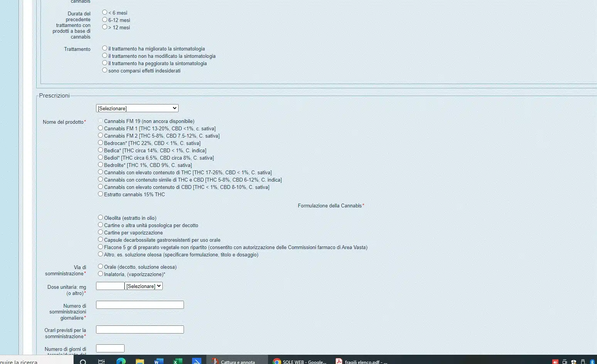This screenshot has width=597, height=364.
Task: Choose Capsule decarbossilate gastroresistenti formulation
Action: (x=100, y=239)
